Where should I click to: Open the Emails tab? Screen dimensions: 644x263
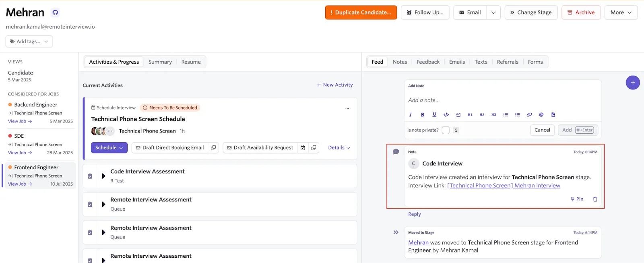(457, 62)
